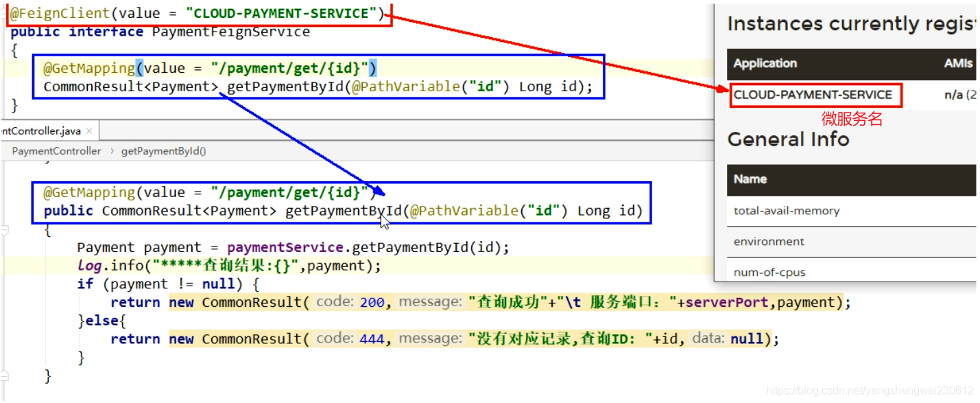Click the data: null argument
This screenshot has height=403, width=980.
[x=727, y=338]
